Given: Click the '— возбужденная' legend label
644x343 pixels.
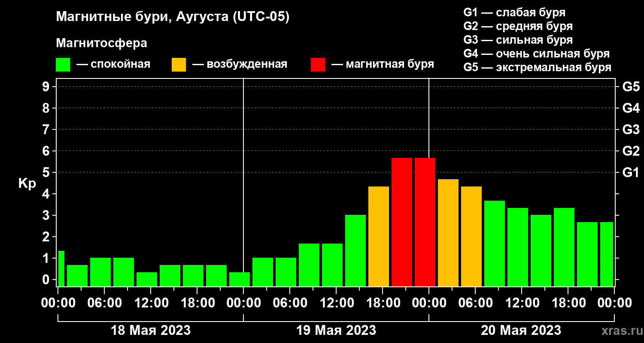Looking at the screenshot, I should click(240, 64).
